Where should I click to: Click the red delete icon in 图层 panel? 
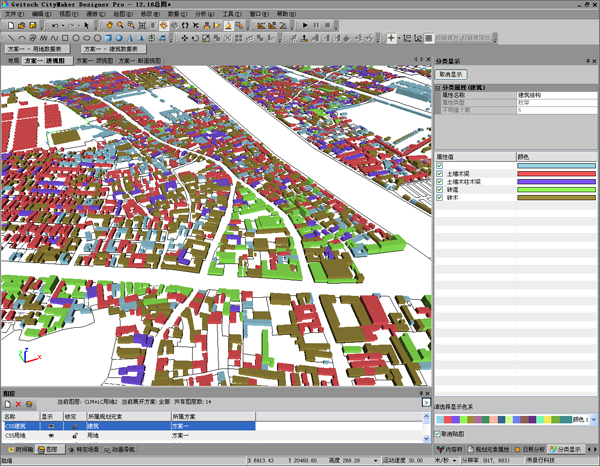[19, 404]
